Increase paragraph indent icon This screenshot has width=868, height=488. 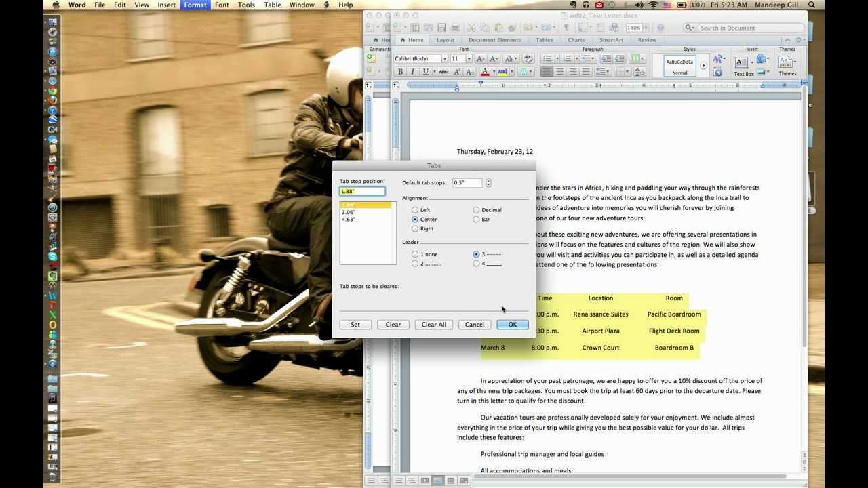618,59
